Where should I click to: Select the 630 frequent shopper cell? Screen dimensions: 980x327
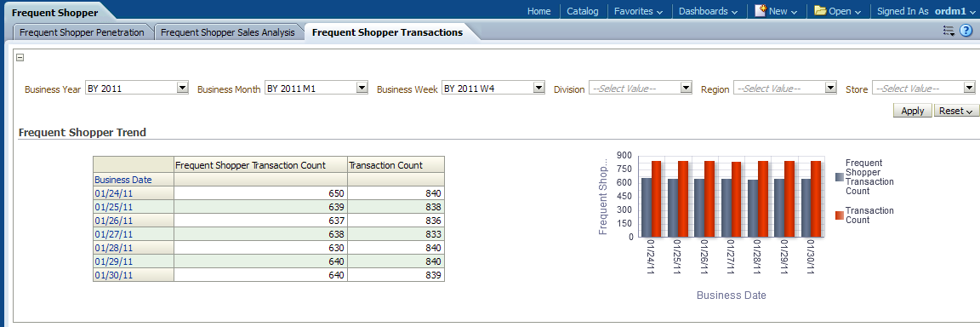(259, 248)
